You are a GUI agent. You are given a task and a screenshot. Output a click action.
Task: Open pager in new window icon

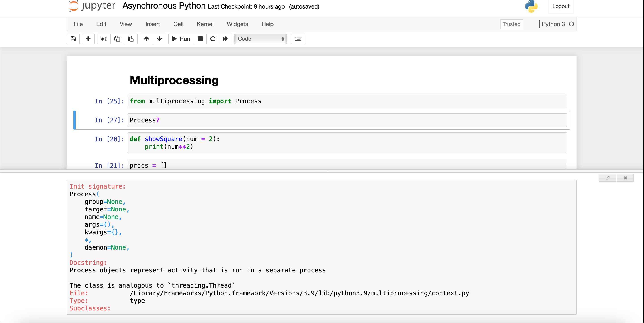(607, 178)
